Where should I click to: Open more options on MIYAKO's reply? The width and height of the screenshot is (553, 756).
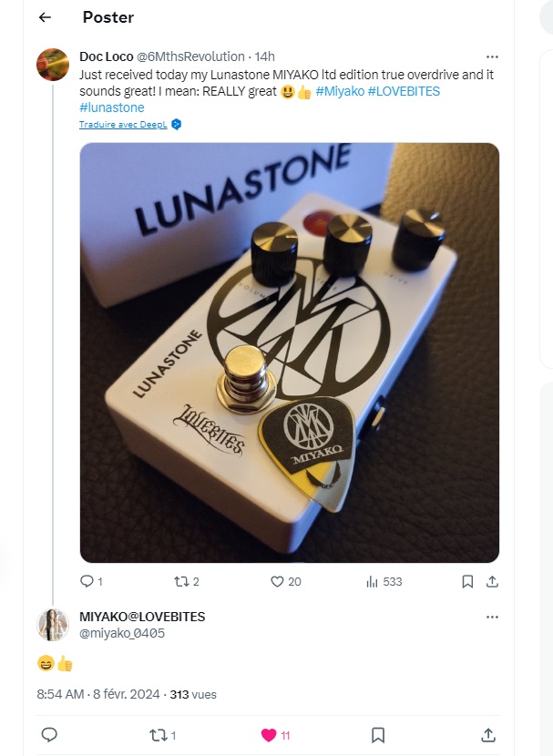tap(492, 617)
